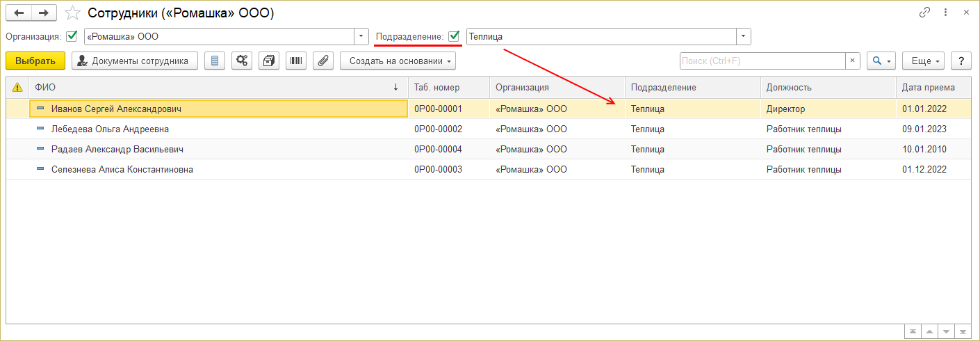Expand the Организация dropdown list
Image resolution: width=980 pixels, height=341 pixels.
coord(361,36)
